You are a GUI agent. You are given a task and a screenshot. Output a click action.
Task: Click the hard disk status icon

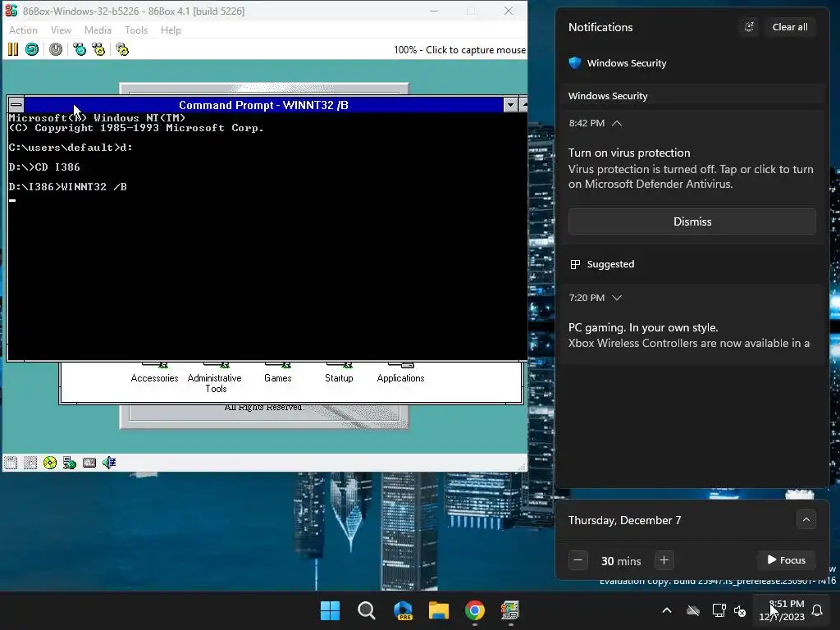click(89, 463)
